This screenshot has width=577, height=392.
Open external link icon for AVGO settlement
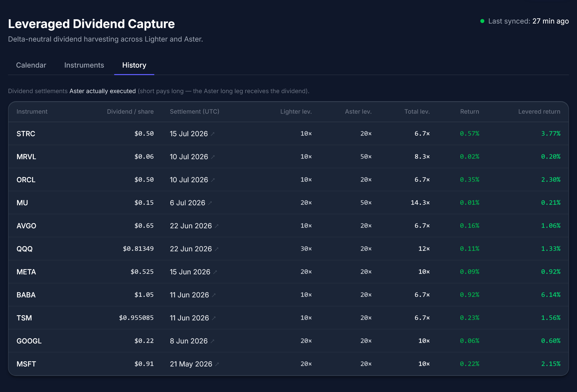(x=217, y=226)
